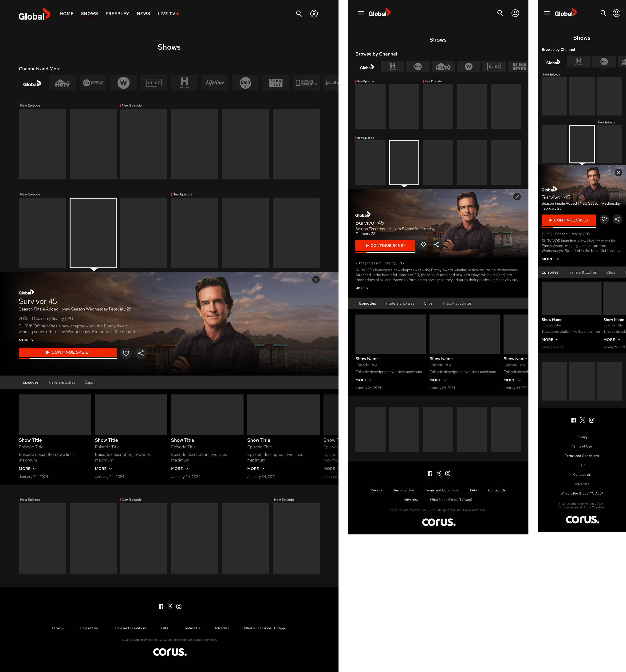Open FREEPLAY in desktop navigation
Viewport: 626px width, 672px height.
pos(117,13)
